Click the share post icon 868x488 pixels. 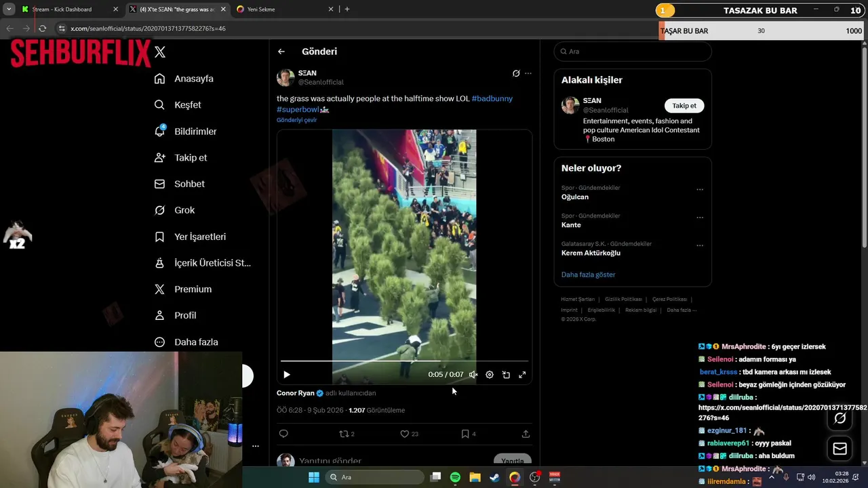point(526,434)
